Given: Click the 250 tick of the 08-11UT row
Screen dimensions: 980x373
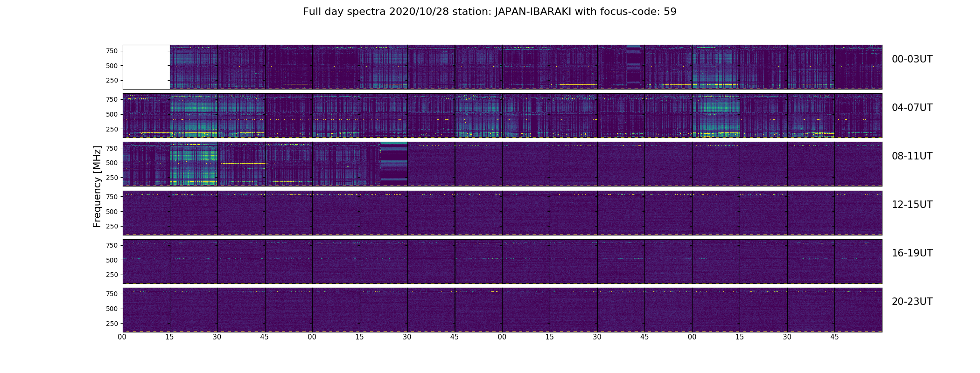Looking at the screenshot, I should click(x=112, y=177).
